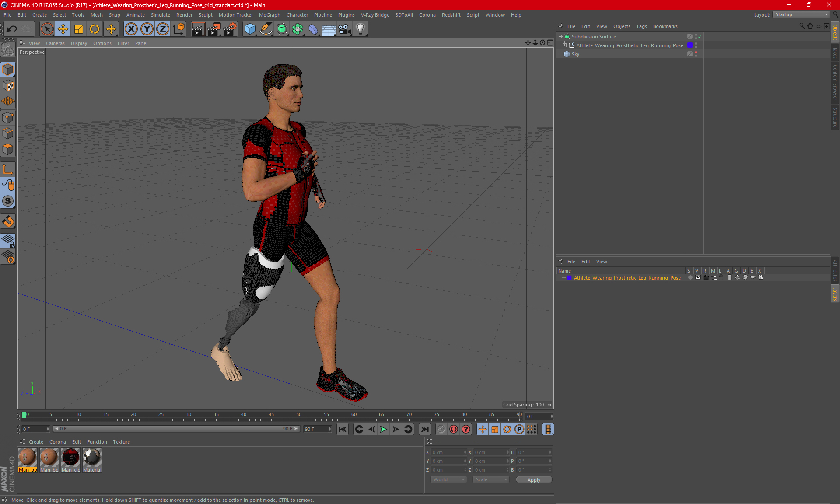
Task: Click Render View clapperboard icon
Action: coord(198,29)
